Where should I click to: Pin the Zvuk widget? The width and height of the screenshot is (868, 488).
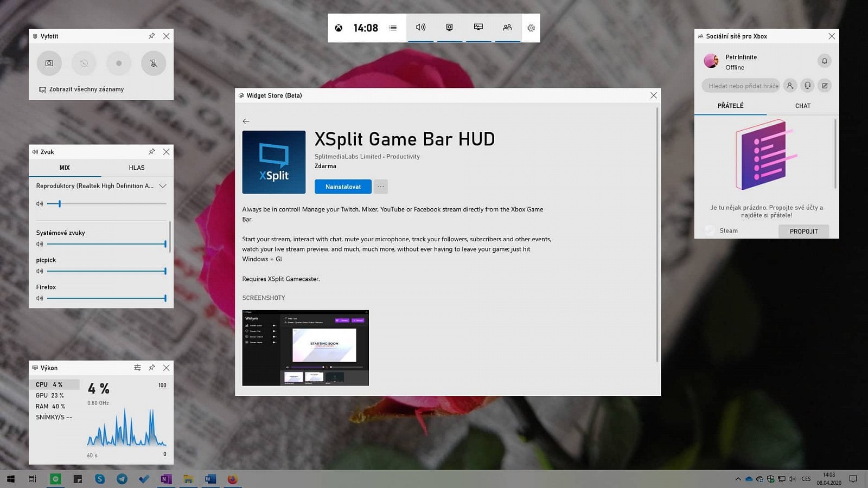(x=152, y=152)
